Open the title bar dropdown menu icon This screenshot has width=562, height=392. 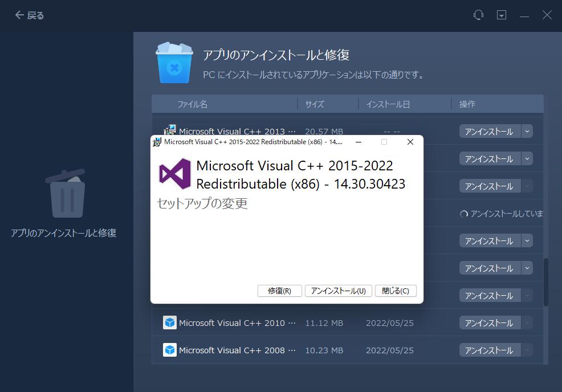[x=502, y=15]
